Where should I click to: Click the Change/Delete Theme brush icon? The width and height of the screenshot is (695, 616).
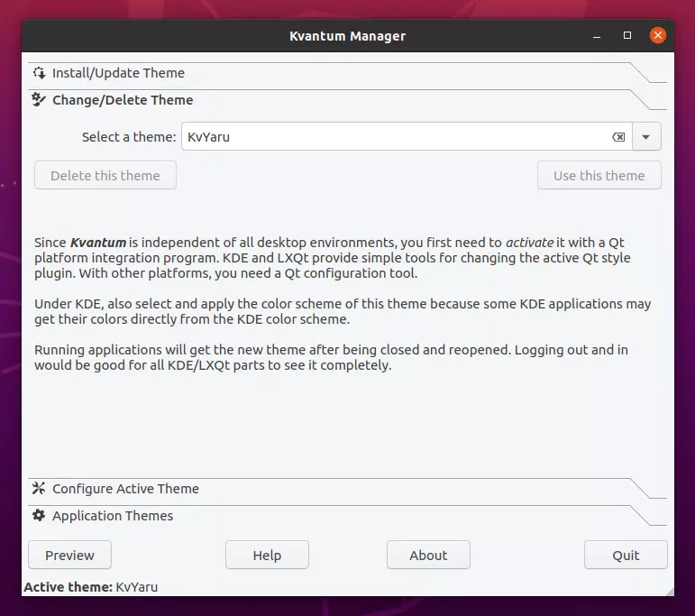tap(39, 100)
